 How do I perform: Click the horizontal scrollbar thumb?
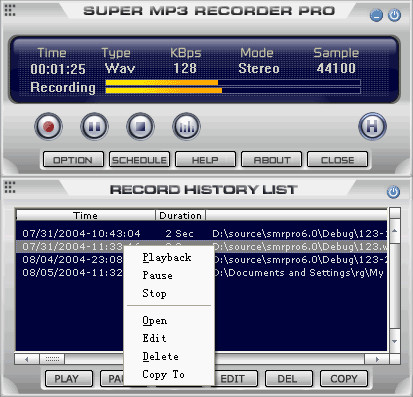pyautogui.click(x=52, y=359)
